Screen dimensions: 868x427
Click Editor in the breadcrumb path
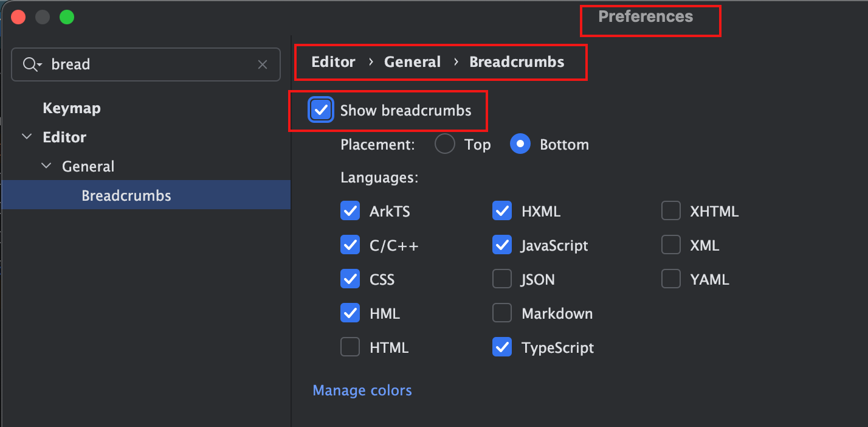[x=333, y=62]
